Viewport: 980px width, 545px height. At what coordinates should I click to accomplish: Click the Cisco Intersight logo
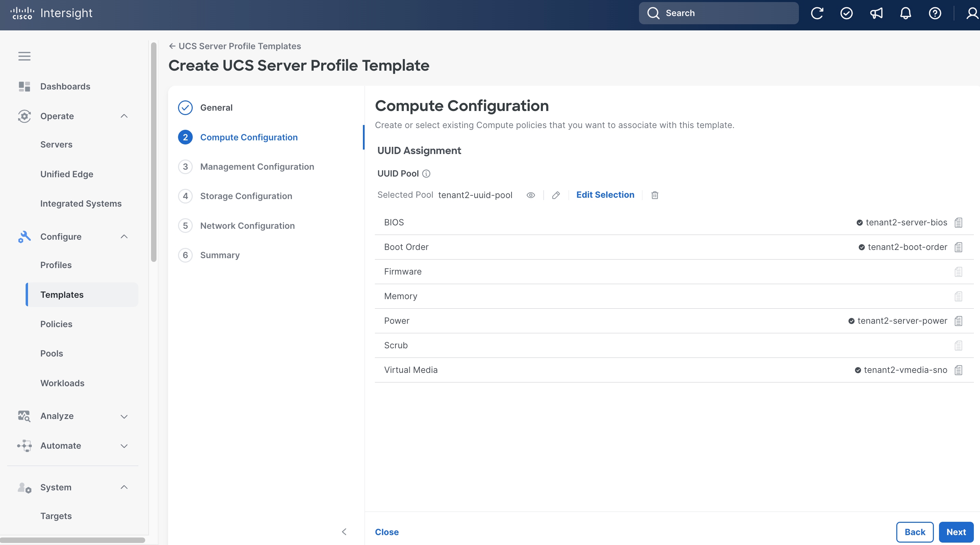(x=51, y=13)
